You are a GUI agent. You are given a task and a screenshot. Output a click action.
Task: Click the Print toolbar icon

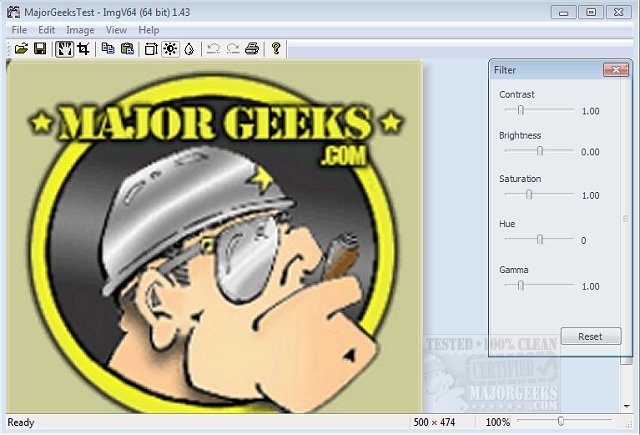pyautogui.click(x=252, y=49)
